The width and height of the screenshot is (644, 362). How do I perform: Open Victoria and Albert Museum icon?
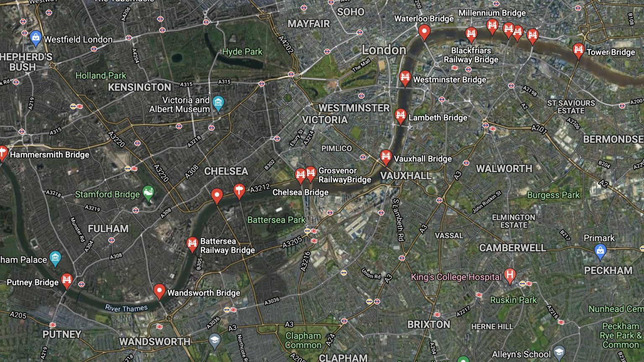coord(218,103)
